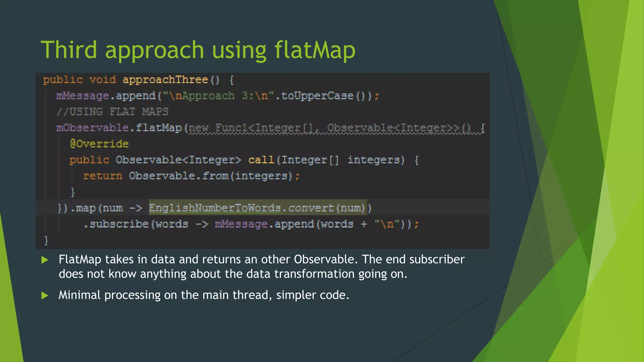Screen dimensions: 644x362
Task: Click the 'call' method name in code
Action: (x=261, y=160)
